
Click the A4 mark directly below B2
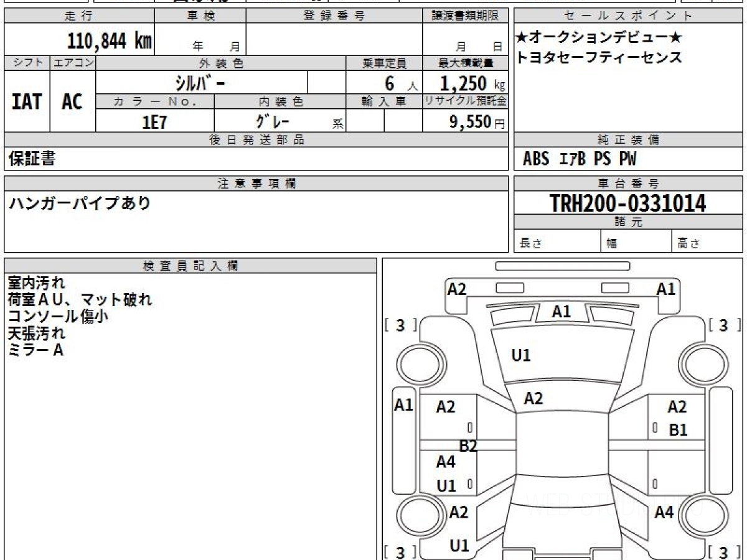446,462
